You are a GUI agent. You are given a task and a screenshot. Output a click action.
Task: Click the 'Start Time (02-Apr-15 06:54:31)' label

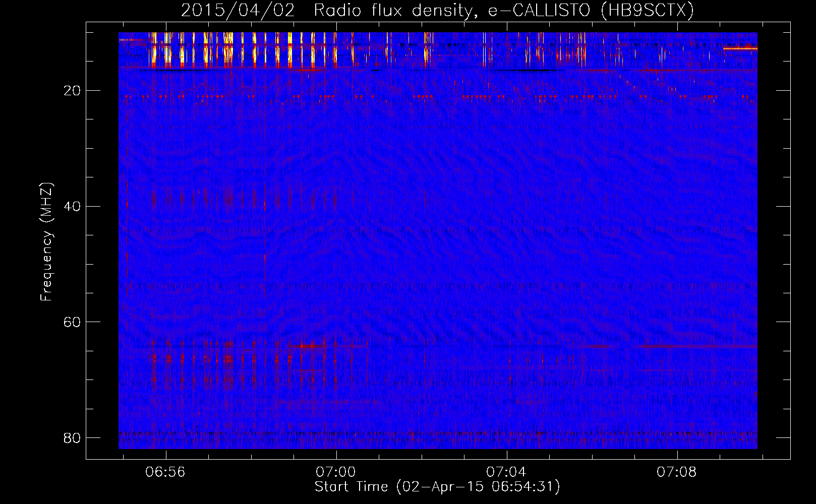point(437,487)
